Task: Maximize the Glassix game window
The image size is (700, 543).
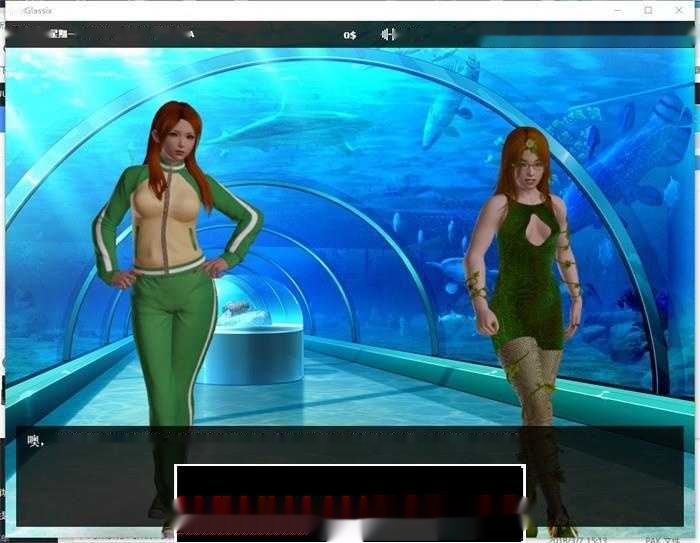Action: [648, 10]
